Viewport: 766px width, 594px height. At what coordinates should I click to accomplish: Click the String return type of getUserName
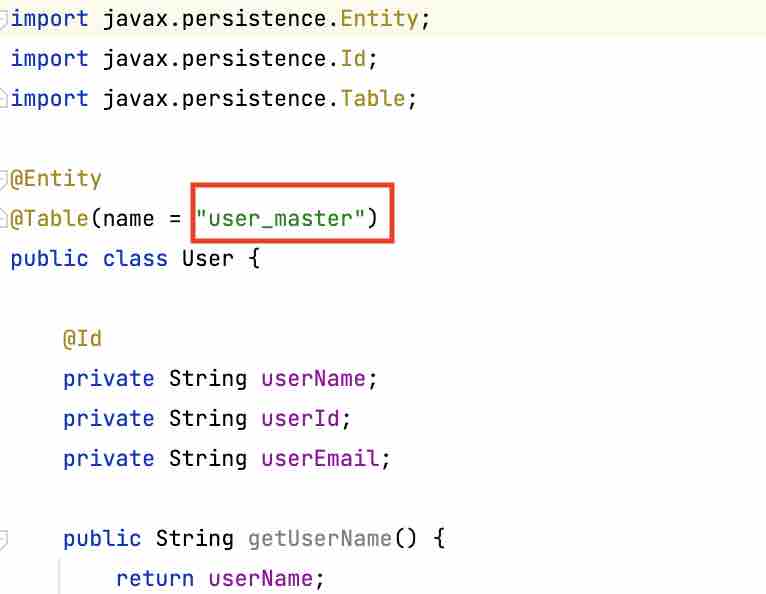tap(194, 539)
